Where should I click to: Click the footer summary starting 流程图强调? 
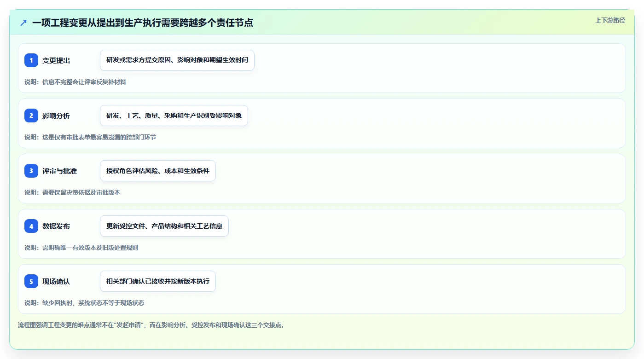click(152, 325)
